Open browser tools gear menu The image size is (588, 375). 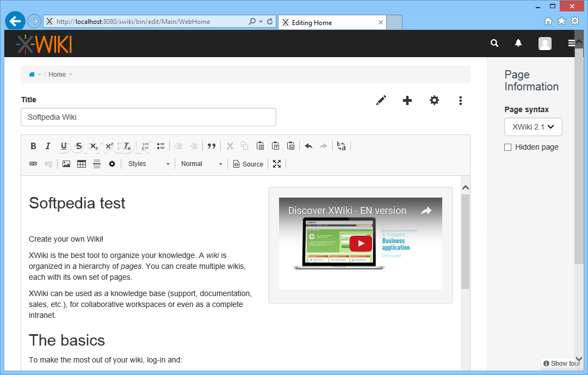tap(575, 21)
